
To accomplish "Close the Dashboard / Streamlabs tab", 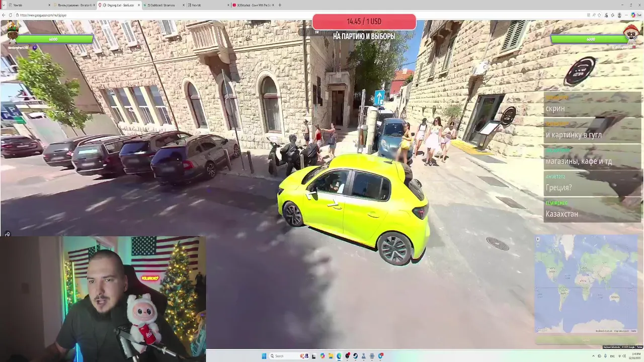I will point(184,5).
